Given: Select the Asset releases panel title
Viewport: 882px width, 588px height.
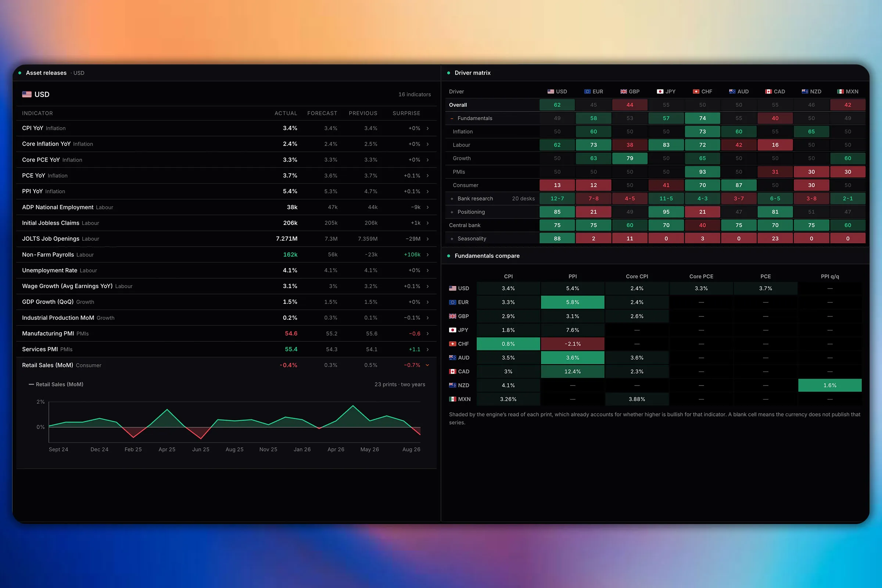Looking at the screenshot, I should click(x=46, y=73).
